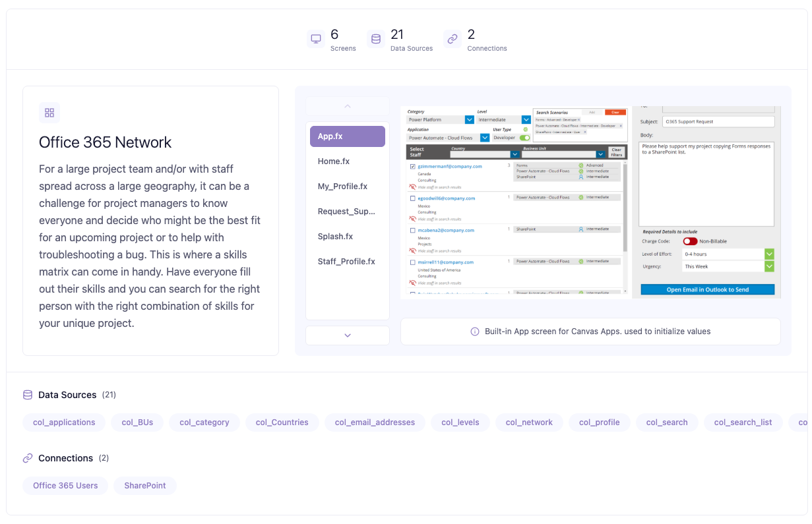This screenshot has width=812, height=524.
Task: Click the green icon next to User Type
Action: coord(526,129)
